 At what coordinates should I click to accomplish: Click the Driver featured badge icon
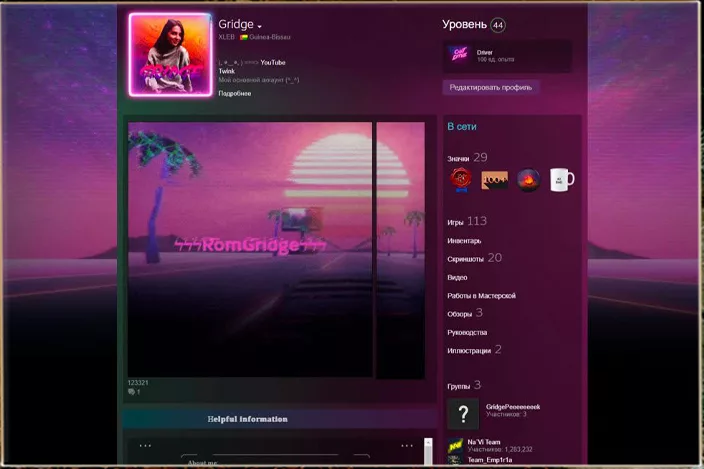(x=460, y=56)
